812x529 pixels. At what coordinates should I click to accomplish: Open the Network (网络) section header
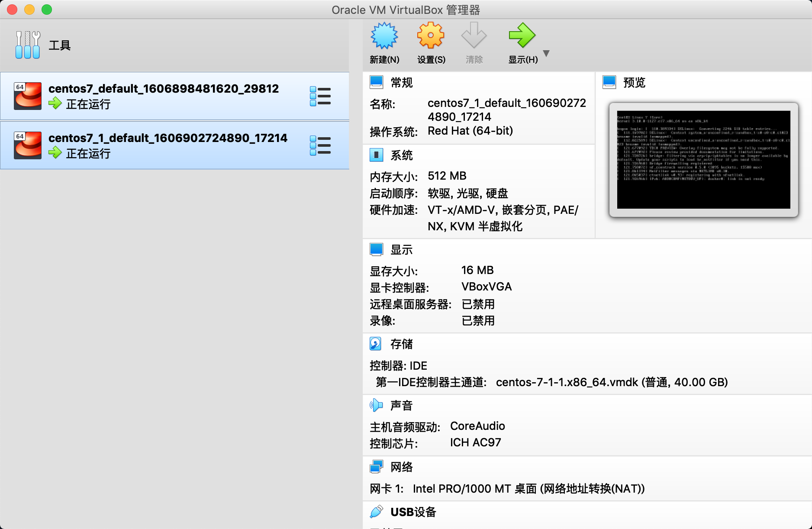click(402, 467)
